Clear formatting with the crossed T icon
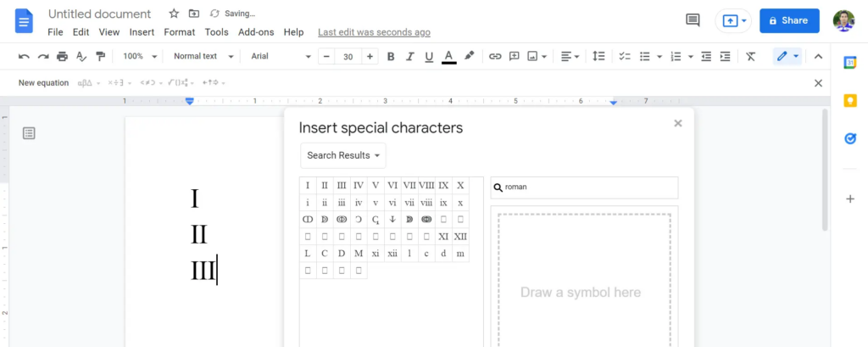 pos(751,56)
